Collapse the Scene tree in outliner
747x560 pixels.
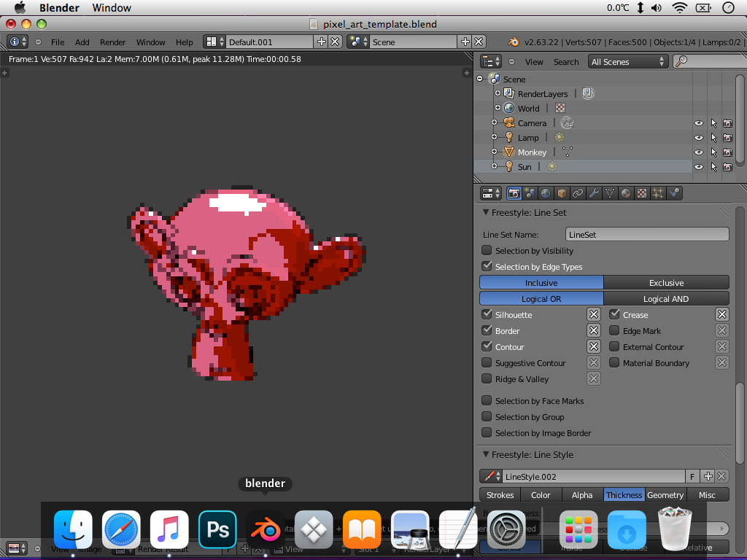click(480, 79)
